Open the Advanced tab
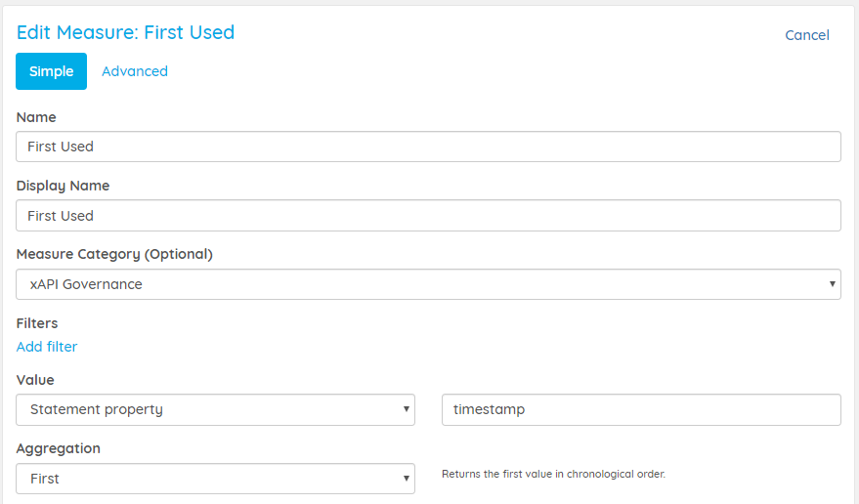The image size is (859, 504). [135, 71]
